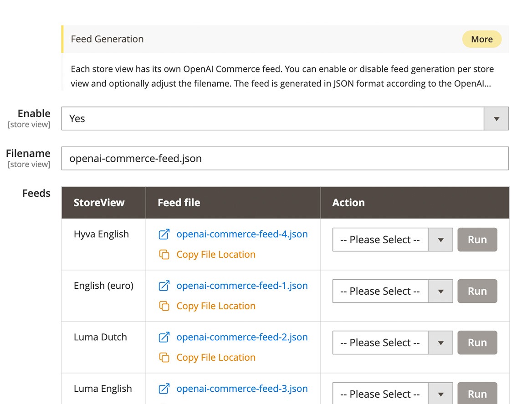Click More button in Feed Generation header

481,40
